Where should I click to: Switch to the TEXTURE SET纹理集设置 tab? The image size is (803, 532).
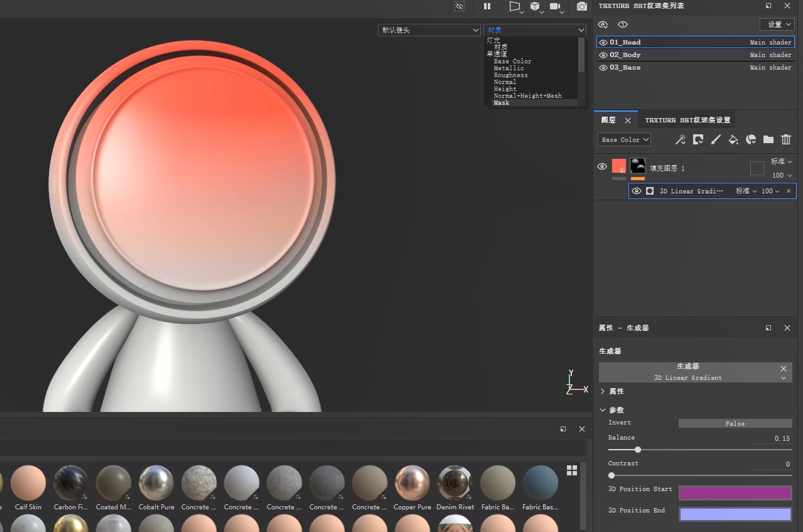[687, 121]
